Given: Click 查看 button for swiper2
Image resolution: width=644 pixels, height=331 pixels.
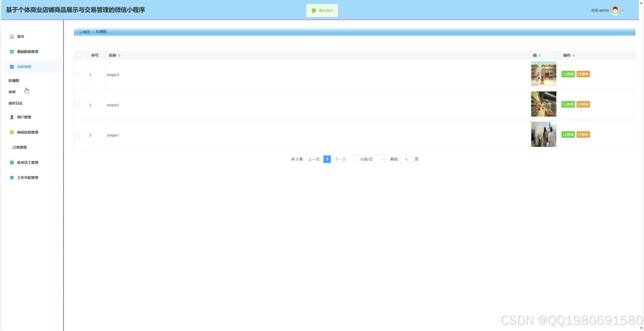Looking at the screenshot, I should (568, 104).
